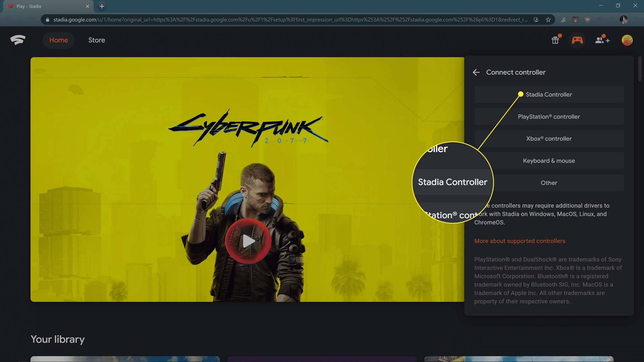Go to the Home tab
Image resolution: width=644 pixels, height=362 pixels.
(58, 40)
